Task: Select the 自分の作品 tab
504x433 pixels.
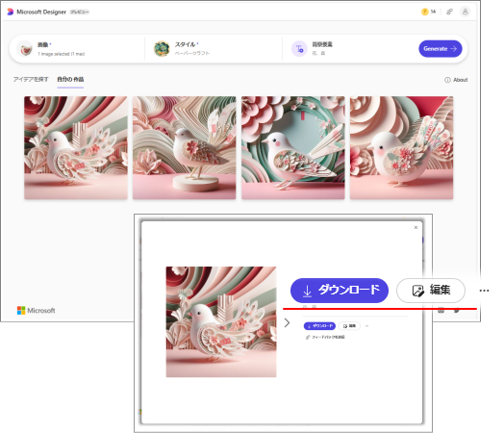Action: (x=70, y=80)
